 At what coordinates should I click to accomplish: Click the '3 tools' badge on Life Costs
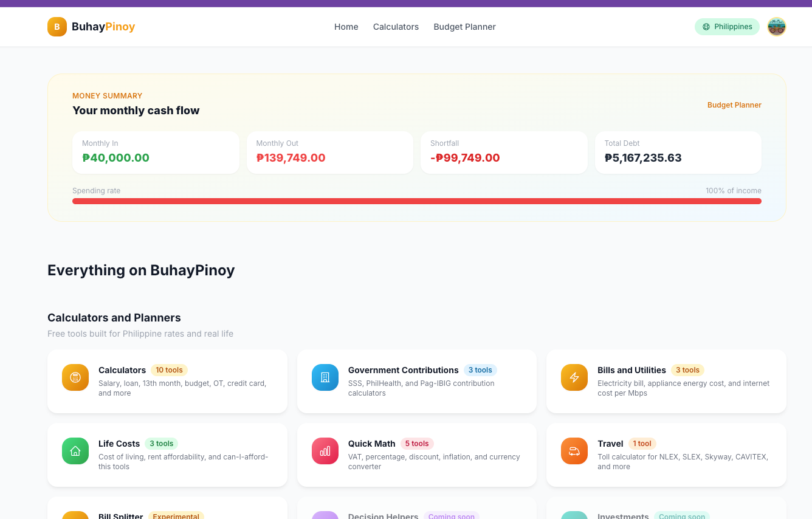162,444
